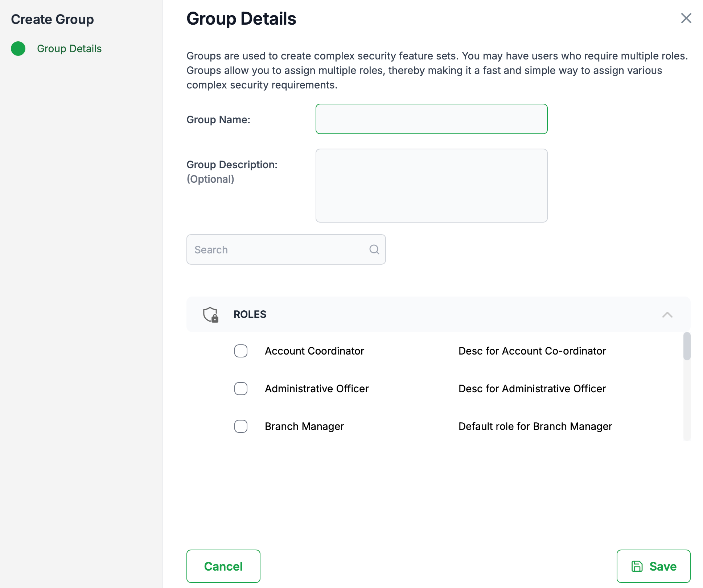Click the Save button

tap(653, 566)
